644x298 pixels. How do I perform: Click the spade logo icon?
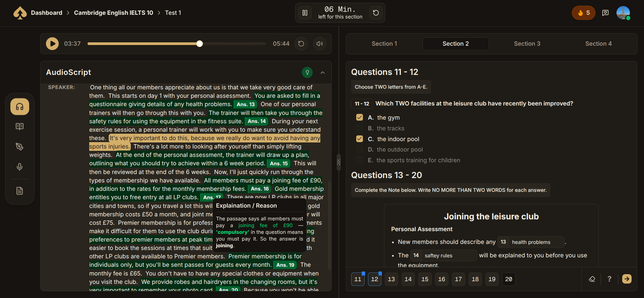click(20, 13)
